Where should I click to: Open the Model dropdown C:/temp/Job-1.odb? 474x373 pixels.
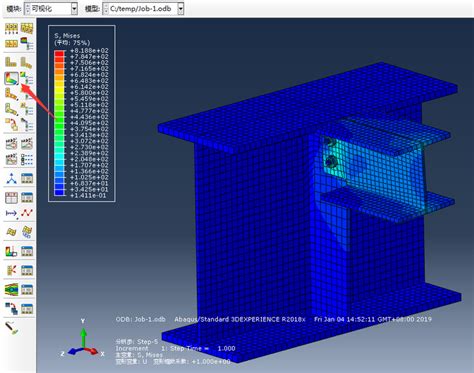(x=143, y=8)
